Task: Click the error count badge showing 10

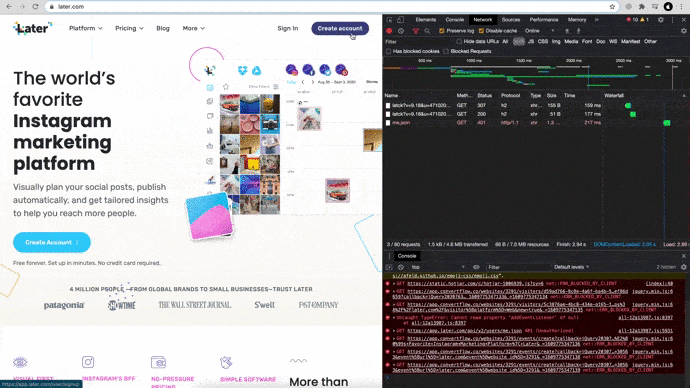Action: pos(632,20)
